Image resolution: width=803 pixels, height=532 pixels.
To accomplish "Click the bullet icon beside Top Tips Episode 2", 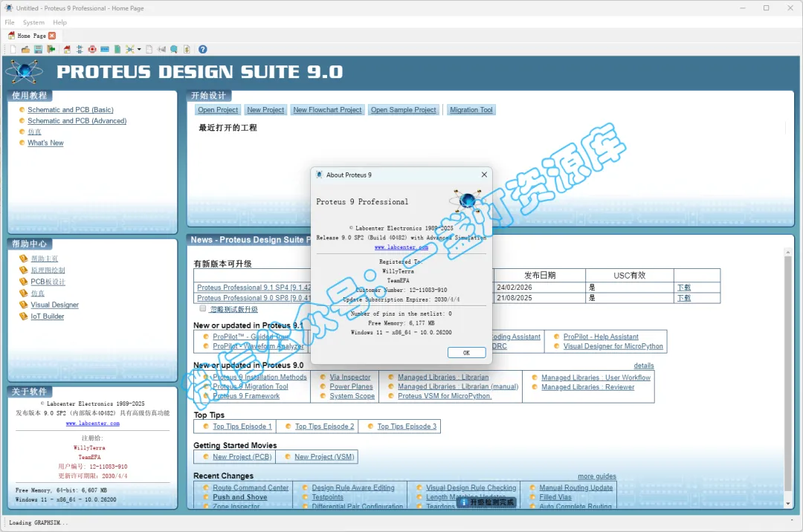I will point(288,426).
